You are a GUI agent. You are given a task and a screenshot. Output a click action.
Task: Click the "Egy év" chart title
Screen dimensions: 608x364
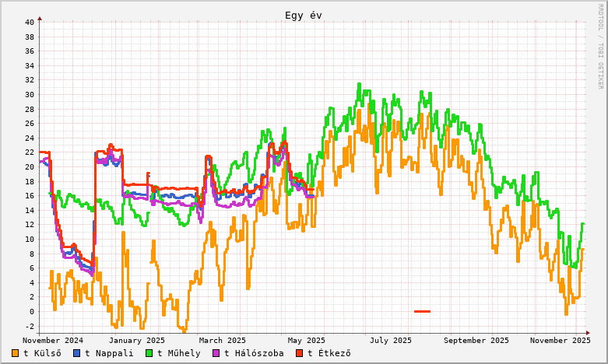point(303,16)
